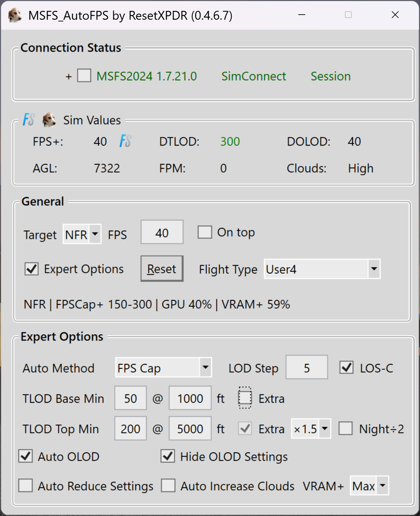Image resolution: width=420 pixels, height=516 pixels.
Task: Click the AGL value 7322
Action: point(107,168)
